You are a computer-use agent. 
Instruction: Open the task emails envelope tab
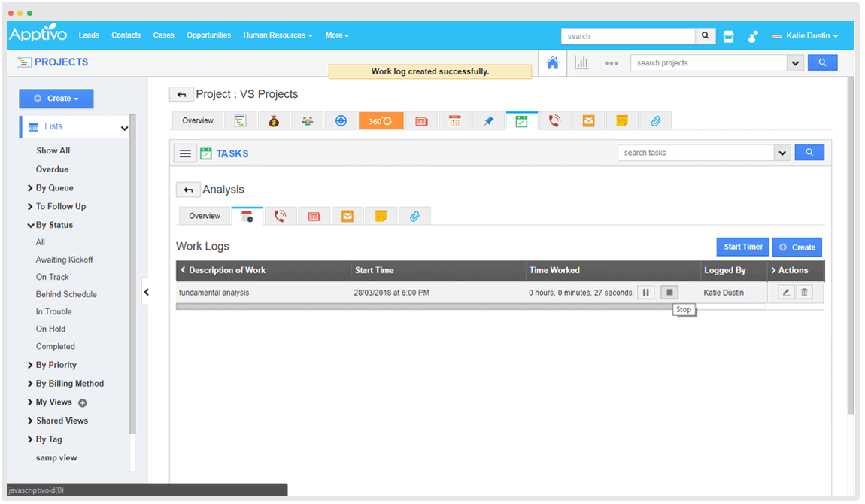click(347, 216)
